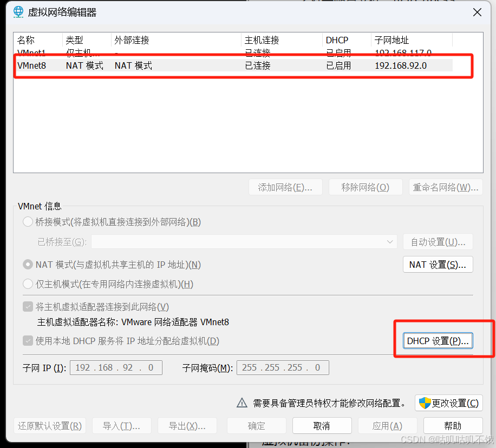Click the shield icon on 更改设置 button
Image resolution: width=496 pixels, height=448 pixels.
tap(425, 403)
